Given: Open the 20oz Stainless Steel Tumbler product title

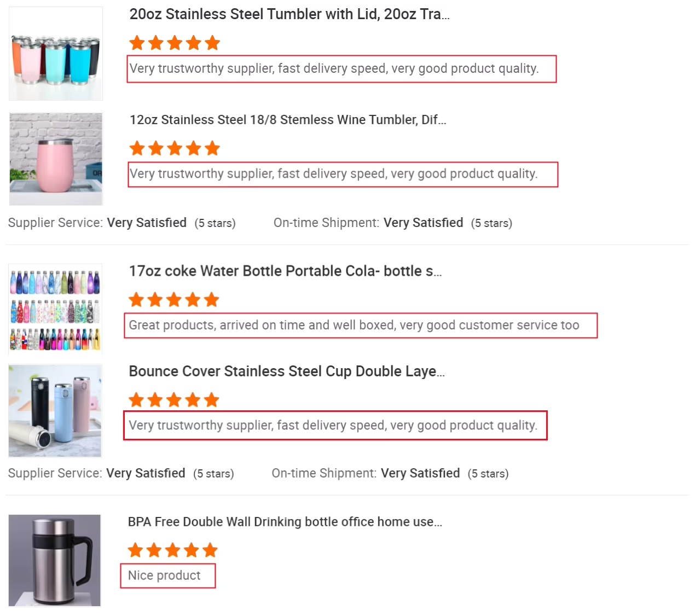Looking at the screenshot, I should [289, 14].
